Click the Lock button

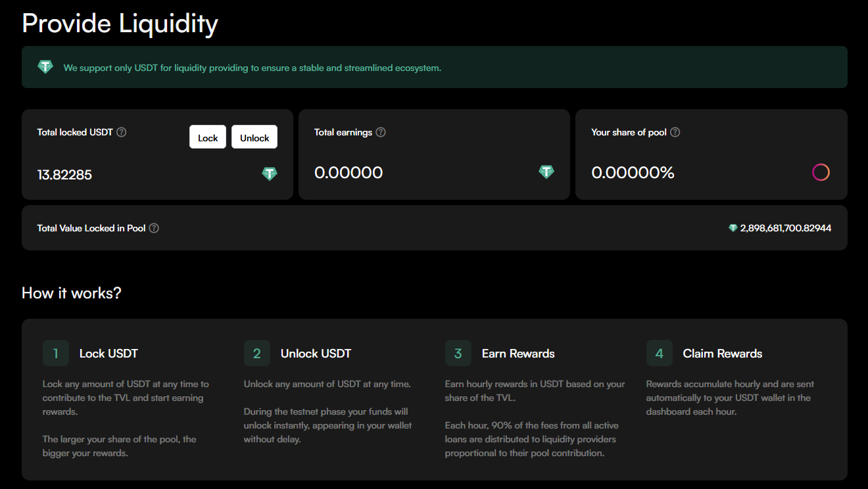point(208,137)
